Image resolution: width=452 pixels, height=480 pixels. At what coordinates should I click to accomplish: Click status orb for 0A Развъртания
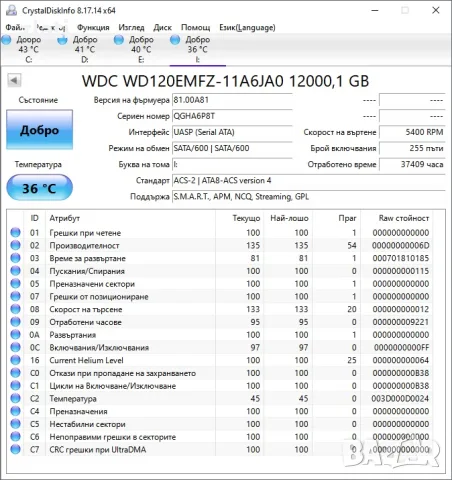(x=15, y=334)
